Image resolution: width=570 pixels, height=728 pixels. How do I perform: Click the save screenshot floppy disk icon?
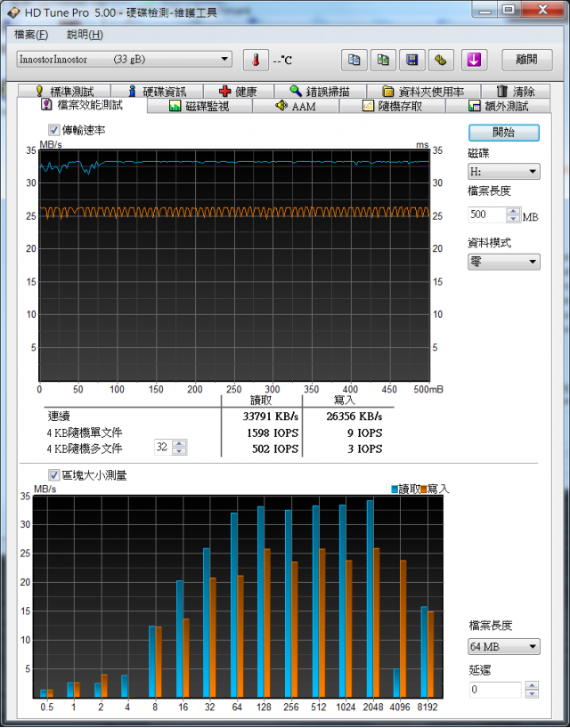(412, 60)
